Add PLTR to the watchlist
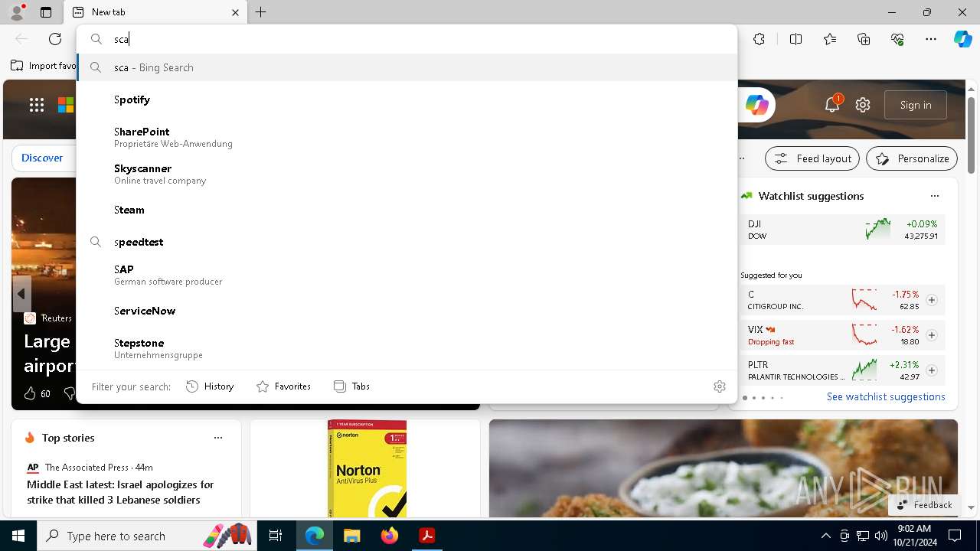The image size is (980, 551). (x=932, y=370)
